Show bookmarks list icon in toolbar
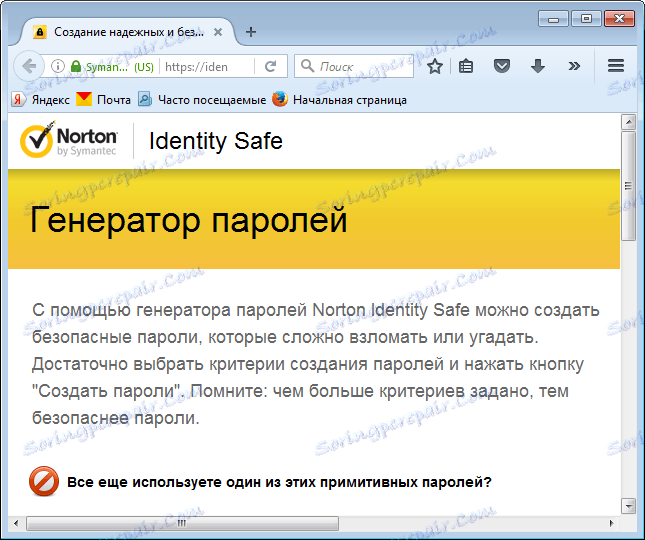 tap(466, 66)
